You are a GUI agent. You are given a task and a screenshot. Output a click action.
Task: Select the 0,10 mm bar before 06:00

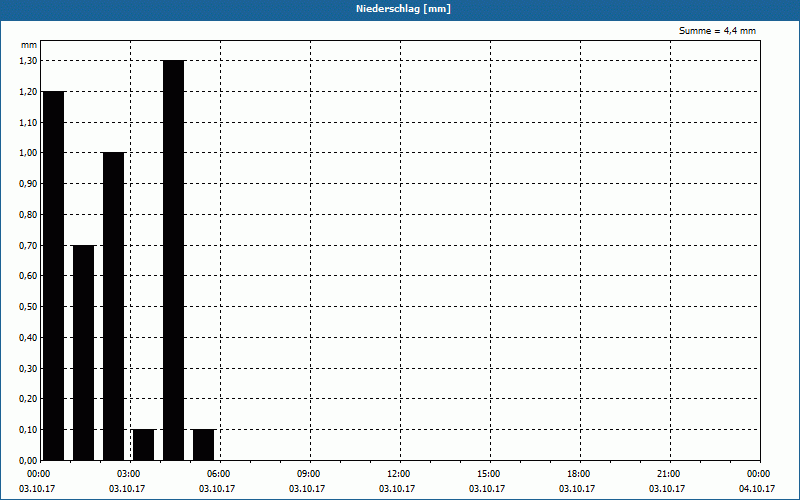(204, 445)
